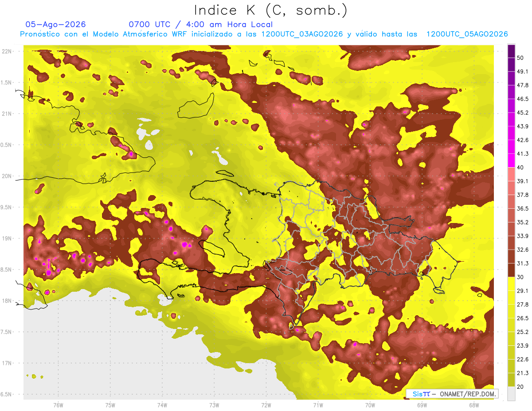Click the colorbar label '45.2'

pos(522,112)
